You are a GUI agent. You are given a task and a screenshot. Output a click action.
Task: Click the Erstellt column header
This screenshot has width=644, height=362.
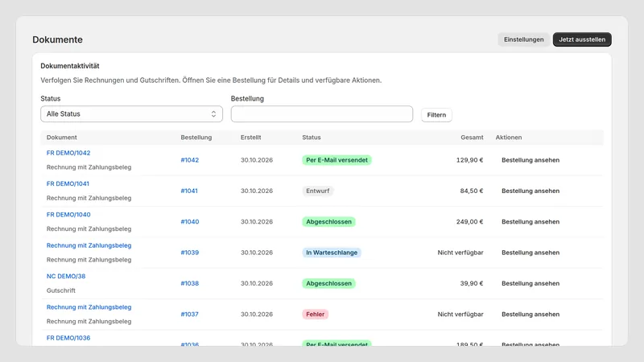tap(250, 138)
